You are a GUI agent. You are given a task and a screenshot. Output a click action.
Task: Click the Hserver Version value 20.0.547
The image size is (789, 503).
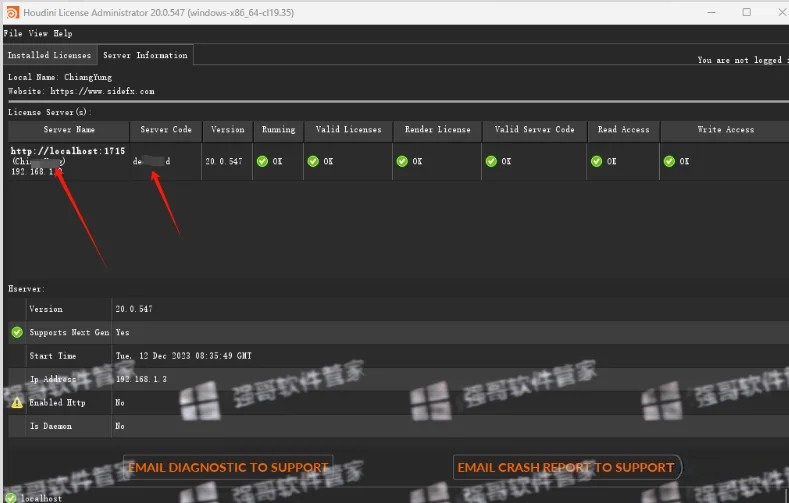point(134,309)
